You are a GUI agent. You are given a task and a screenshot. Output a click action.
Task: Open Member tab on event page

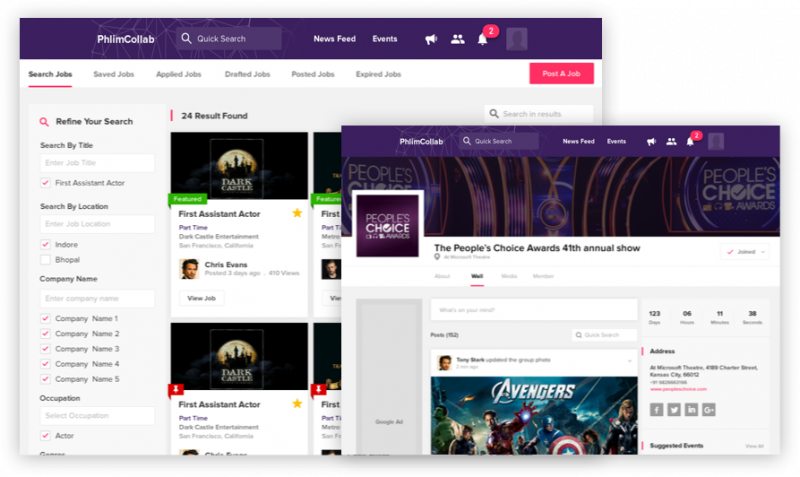click(x=543, y=276)
